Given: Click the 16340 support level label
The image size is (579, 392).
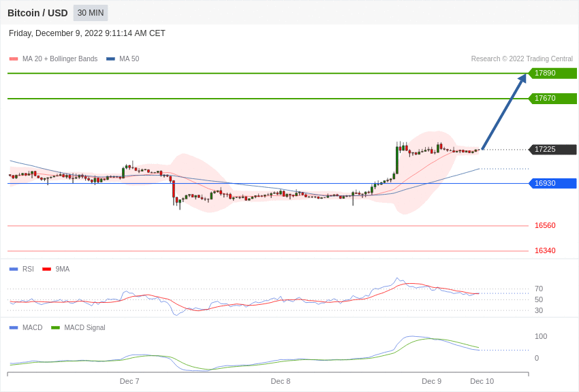Looking at the screenshot, I should coord(545,250).
